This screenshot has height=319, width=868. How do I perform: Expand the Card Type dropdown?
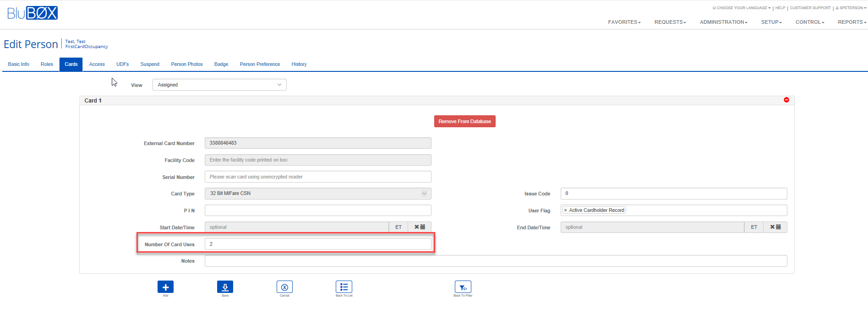click(318, 194)
